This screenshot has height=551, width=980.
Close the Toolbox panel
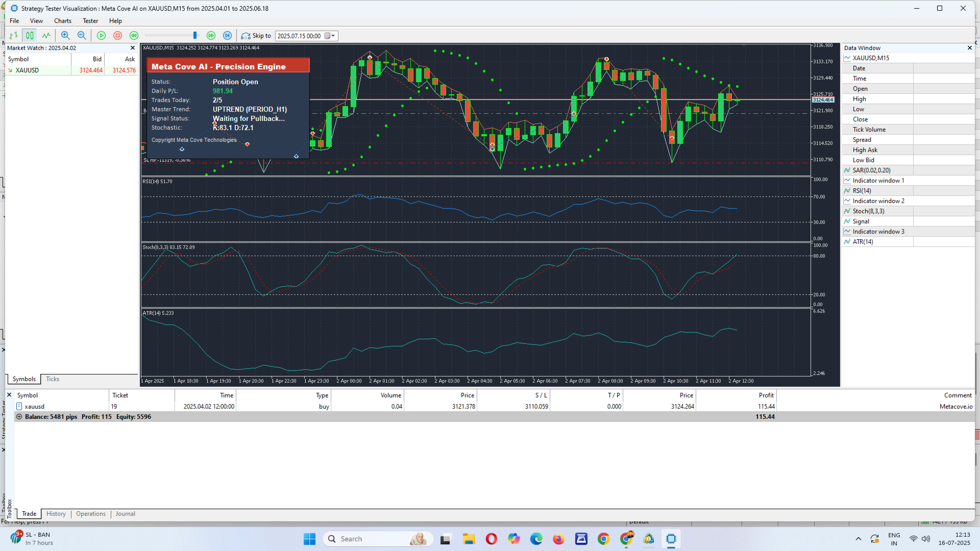[x=9, y=395]
